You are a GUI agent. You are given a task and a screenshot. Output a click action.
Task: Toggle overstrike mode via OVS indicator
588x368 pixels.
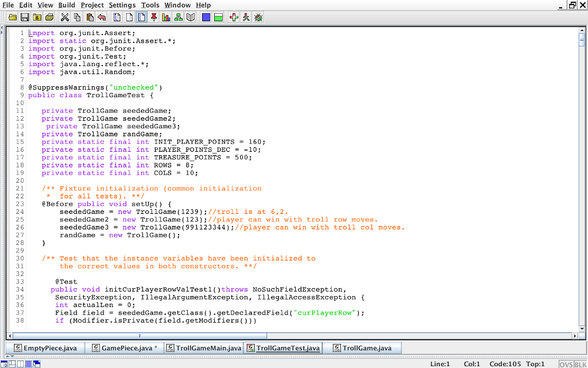[x=566, y=363]
